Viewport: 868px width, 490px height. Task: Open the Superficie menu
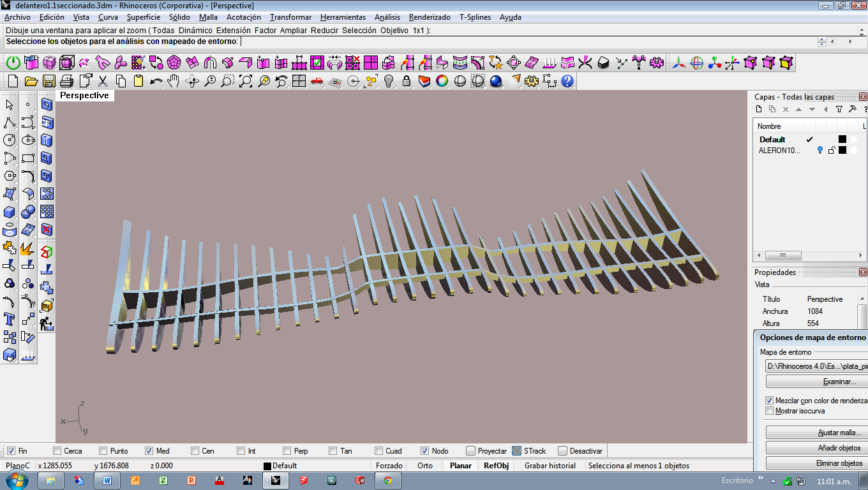[143, 17]
